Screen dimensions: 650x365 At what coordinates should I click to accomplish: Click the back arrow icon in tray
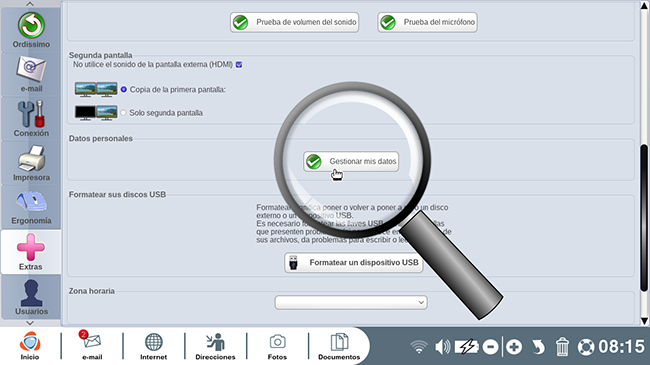click(x=538, y=347)
